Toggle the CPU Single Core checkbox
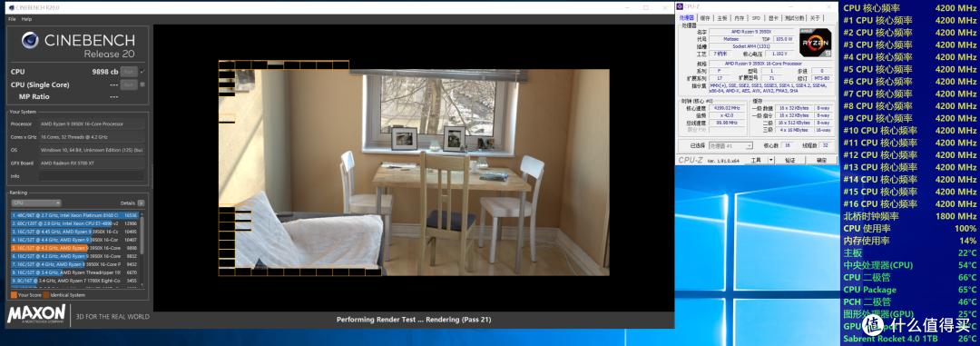The height and width of the screenshot is (346, 980). pyautogui.click(x=142, y=84)
